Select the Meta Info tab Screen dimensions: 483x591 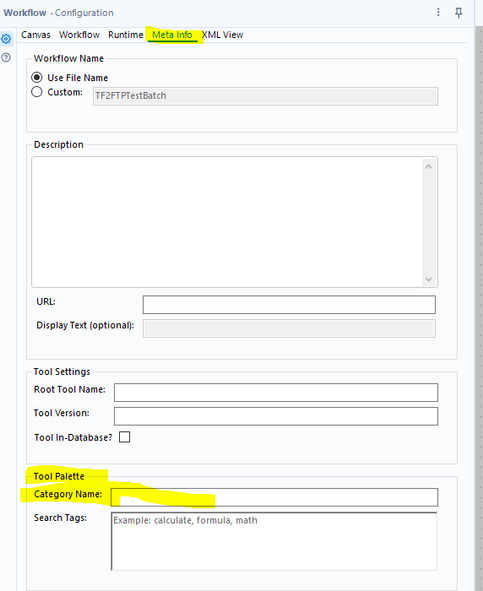pyautogui.click(x=172, y=35)
